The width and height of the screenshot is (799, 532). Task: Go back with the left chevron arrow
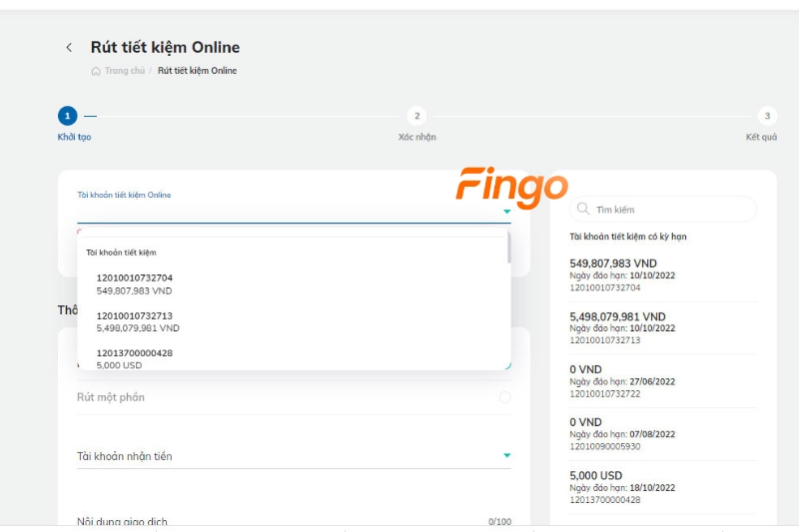(x=69, y=47)
